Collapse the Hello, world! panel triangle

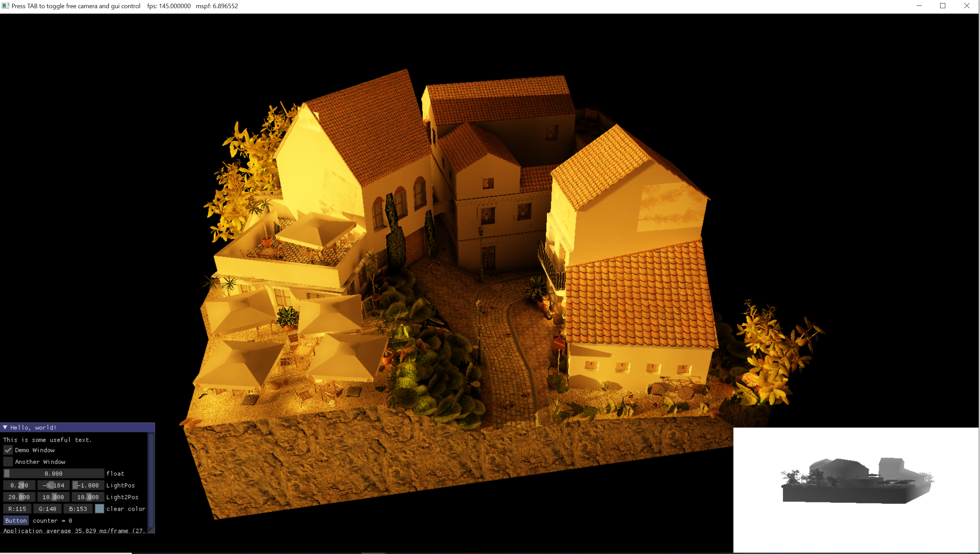[5, 427]
